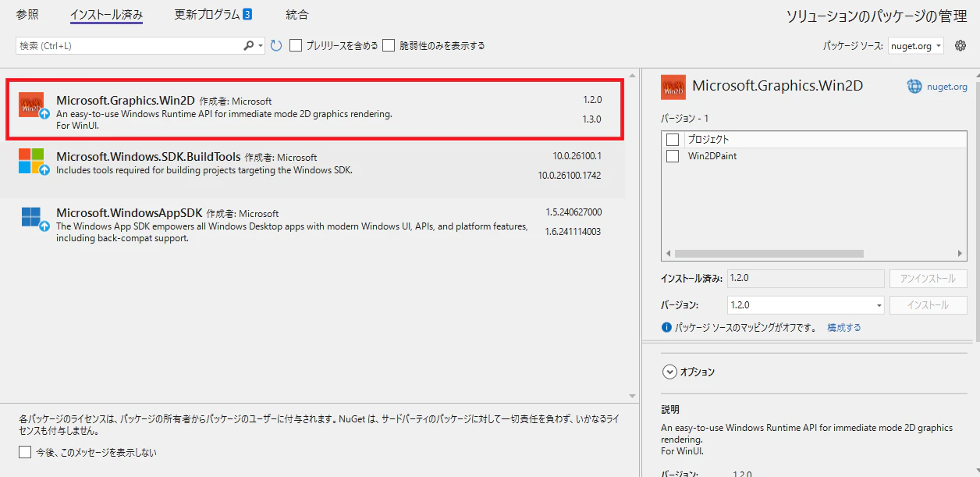Click Microsoft.Graphics.Win2D package icon in list
Screen dimensions: 980x477
click(31, 104)
